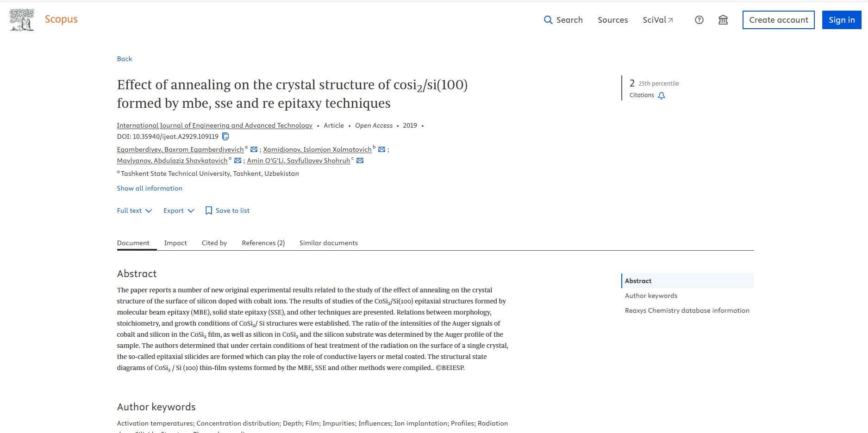The image size is (868, 433).
Task: Jump to Author keywords section in sidebar
Action: (x=651, y=296)
